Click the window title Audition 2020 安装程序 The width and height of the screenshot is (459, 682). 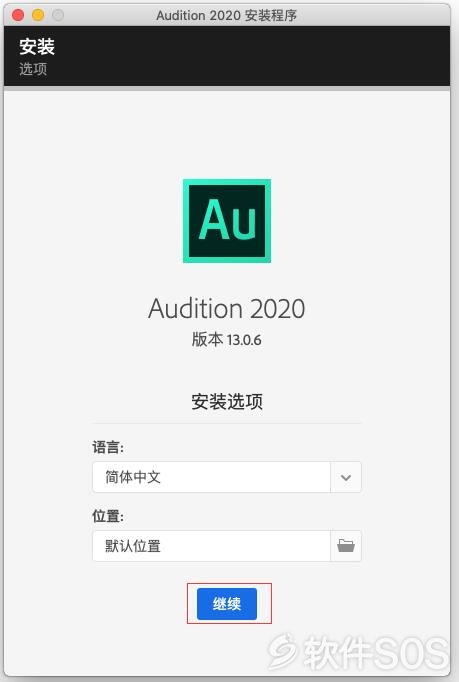(x=226, y=15)
